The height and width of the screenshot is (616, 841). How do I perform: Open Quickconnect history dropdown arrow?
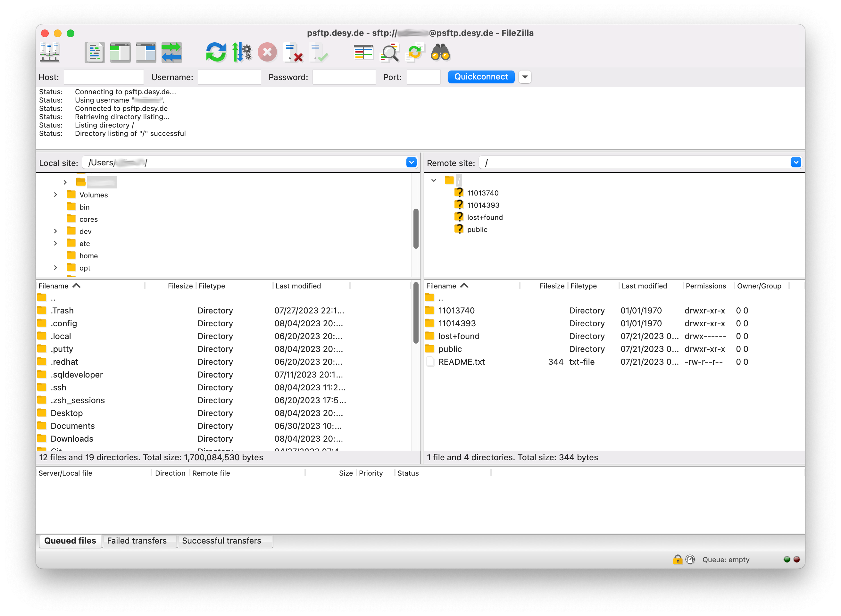tap(525, 77)
